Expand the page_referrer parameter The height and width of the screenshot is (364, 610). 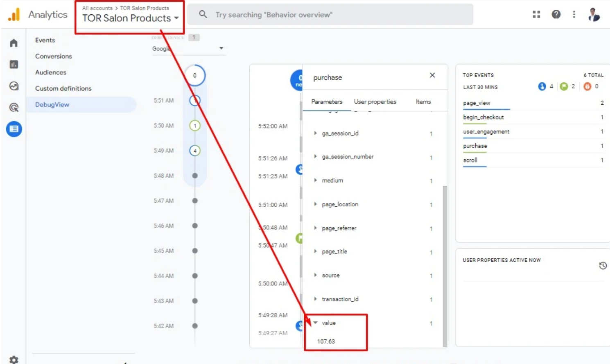pyautogui.click(x=315, y=228)
